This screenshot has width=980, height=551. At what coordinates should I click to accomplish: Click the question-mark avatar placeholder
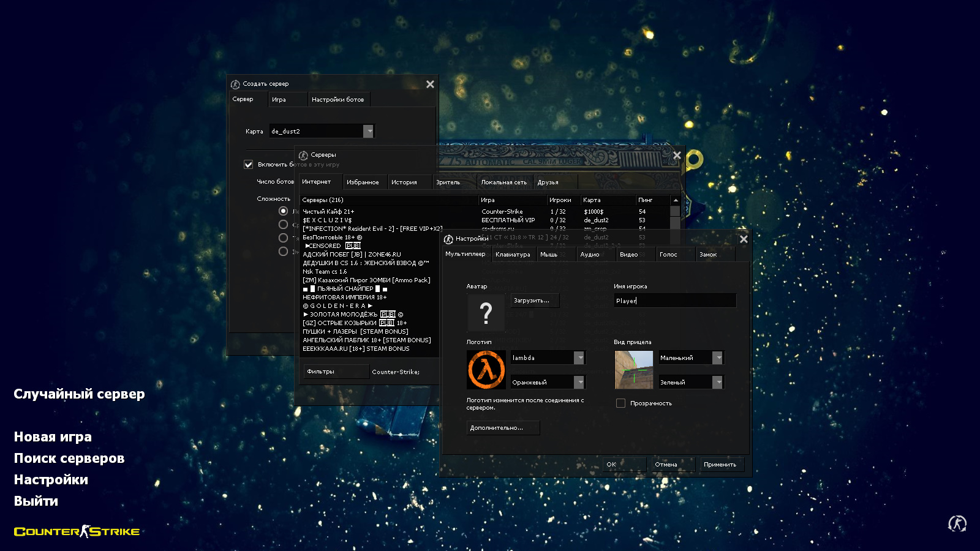(486, 312)
